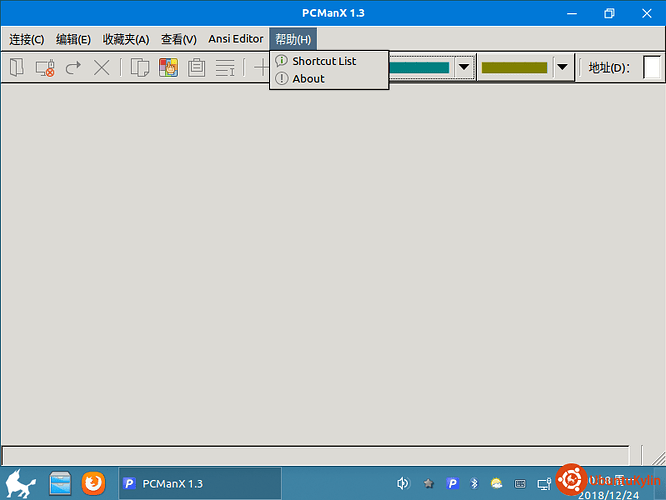Open About from the Help menu
The height and width of the screenshot is (500, 666).
(x=329, y=79)
